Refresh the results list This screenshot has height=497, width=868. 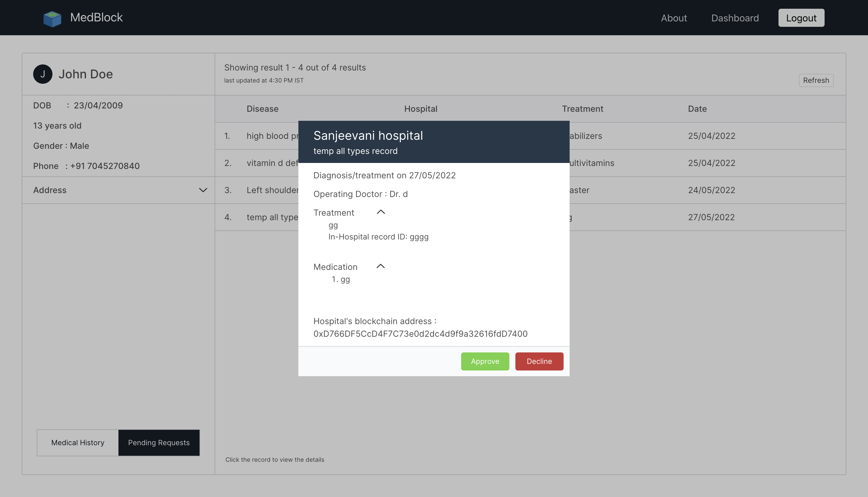(x=816, y=80)
